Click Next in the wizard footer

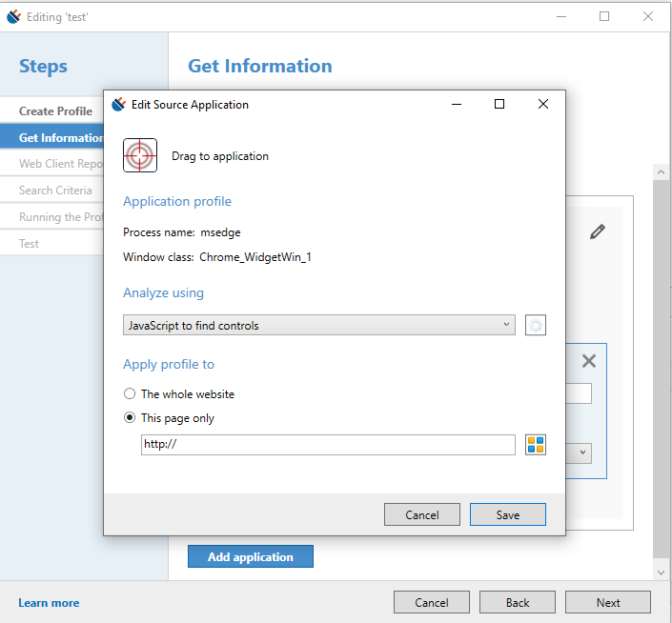pos(608,602)
